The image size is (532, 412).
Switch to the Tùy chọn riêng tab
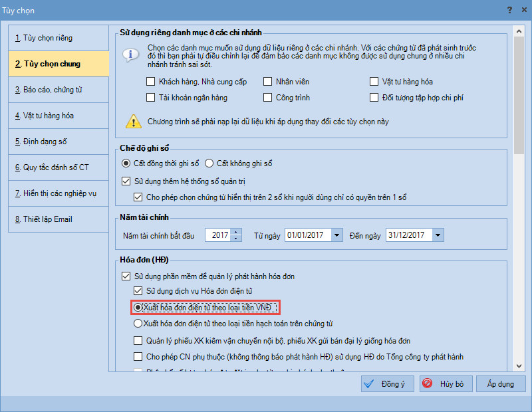tap(59, 38)
